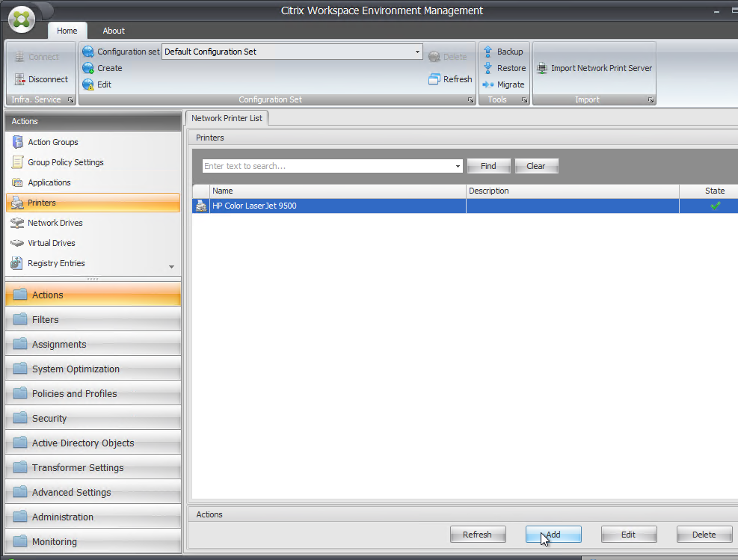
Task: Select the Virtual Drives icon
Action: pos(17,243)
